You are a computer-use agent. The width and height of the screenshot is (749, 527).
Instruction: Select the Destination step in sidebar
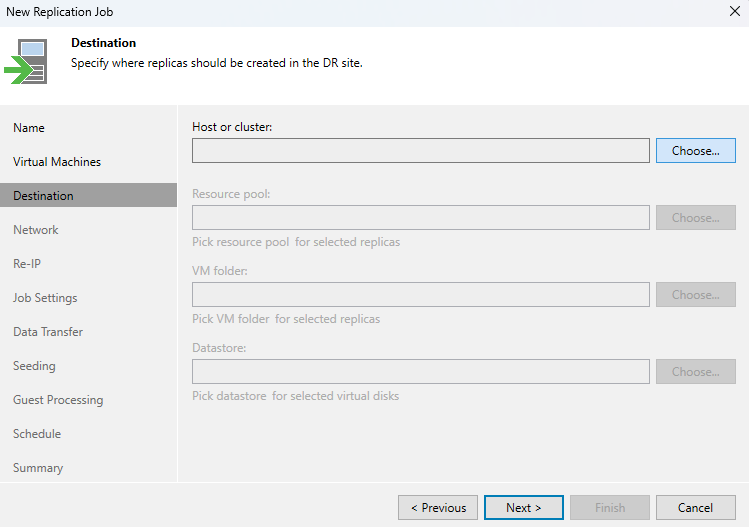pyautogui.click(x=88, y=195)
